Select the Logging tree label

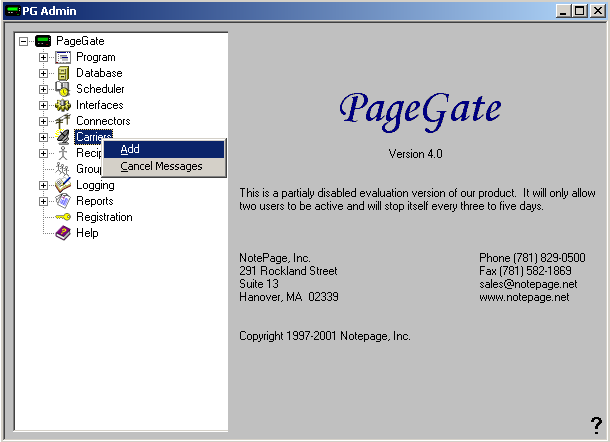[x=95, y=185]
